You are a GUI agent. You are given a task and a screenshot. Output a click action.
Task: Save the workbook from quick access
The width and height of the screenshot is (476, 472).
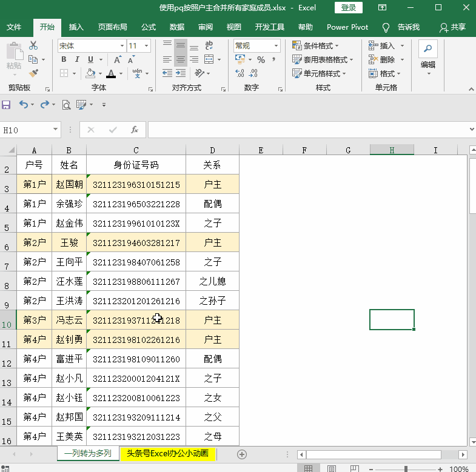(x=6, y=105)
